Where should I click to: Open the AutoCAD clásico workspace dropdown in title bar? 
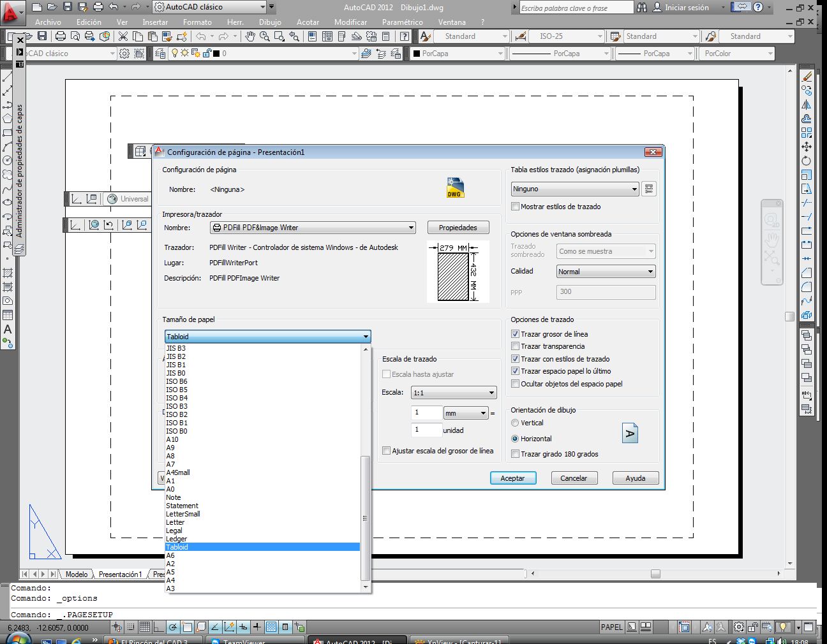(209, 8)
